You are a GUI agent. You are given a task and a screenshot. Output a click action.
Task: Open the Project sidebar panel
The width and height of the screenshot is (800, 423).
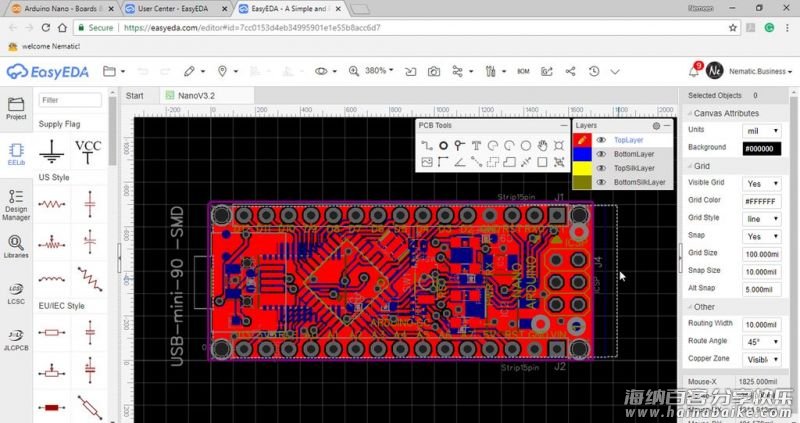click(16, 108)
